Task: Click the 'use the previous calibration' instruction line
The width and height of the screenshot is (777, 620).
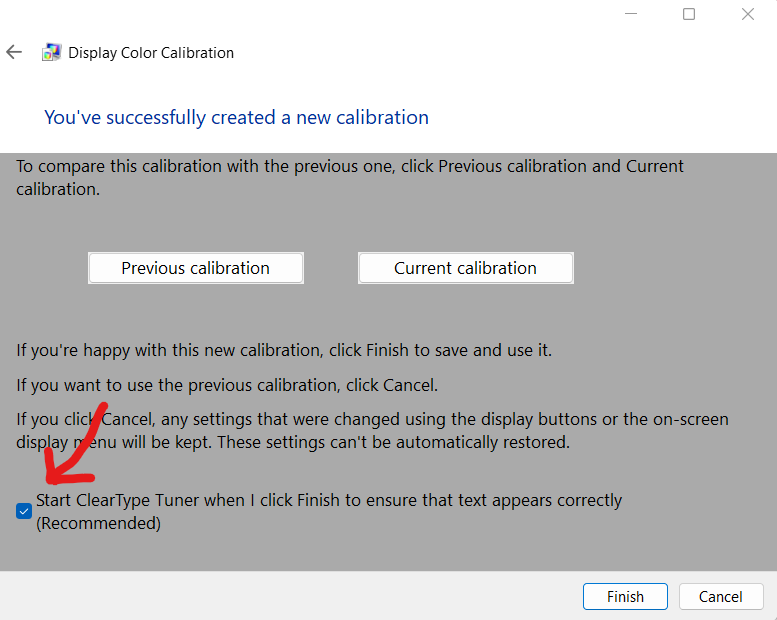Action: click(227, 384)
